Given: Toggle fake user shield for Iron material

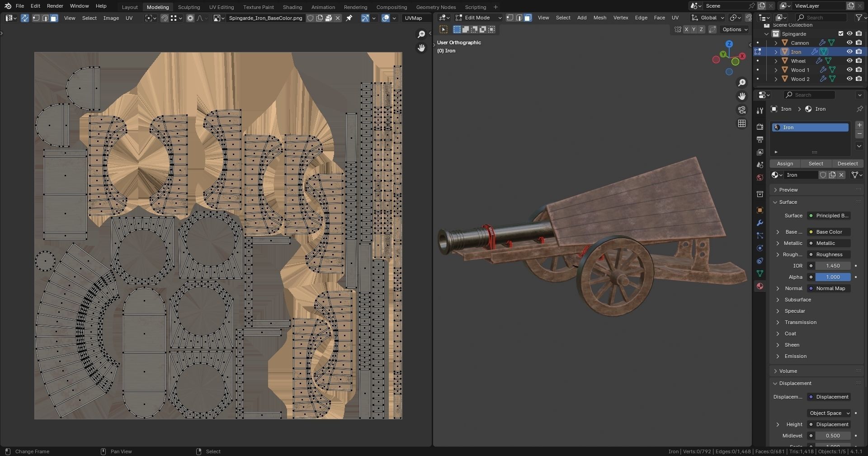Looking at the screenshot, I should [823, 175].
